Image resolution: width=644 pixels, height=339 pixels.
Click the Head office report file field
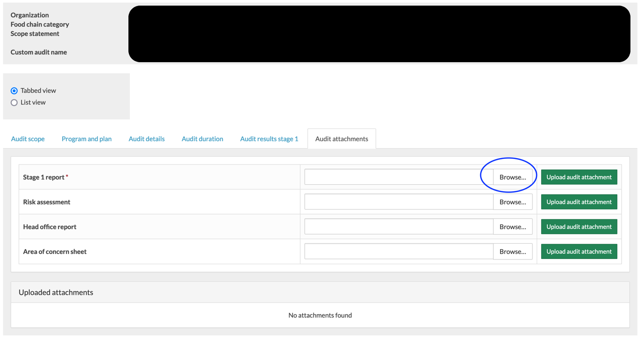click(398, 227)
